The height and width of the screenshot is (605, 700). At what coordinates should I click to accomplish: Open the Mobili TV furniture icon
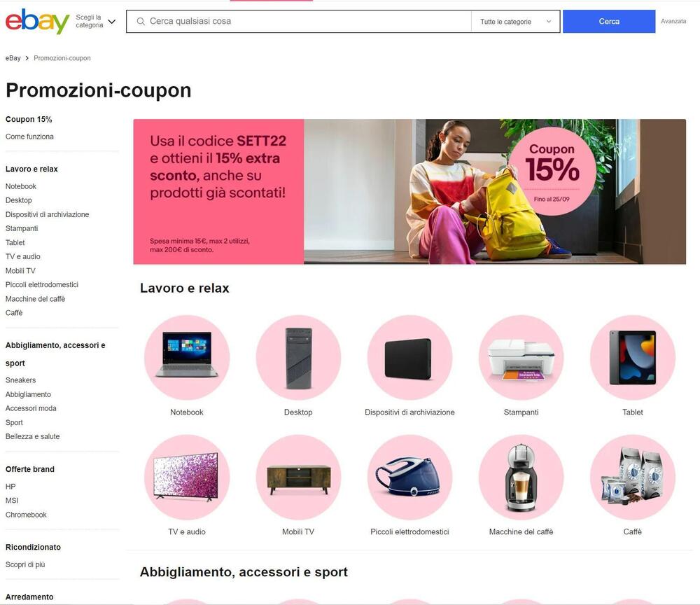click(x=298, y=477)
